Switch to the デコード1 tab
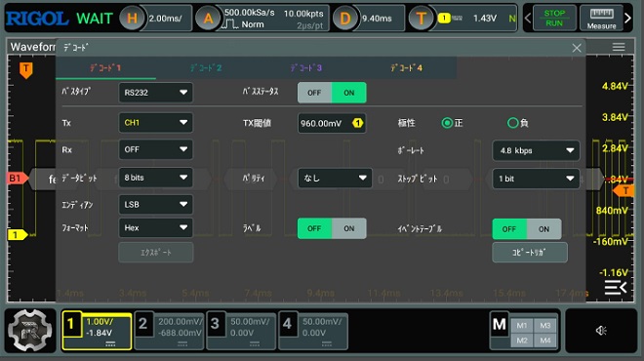Screen dimensions: 644x361 coord(105,68)
